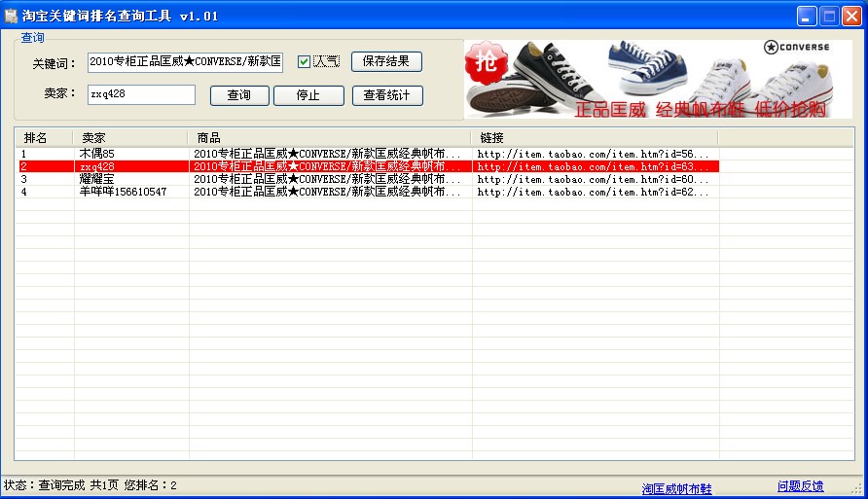Image resolution: width=868 pixels, height=499 pixels.
Task: Open the 问题反馈 feedback link
Action: click(801, 486)
